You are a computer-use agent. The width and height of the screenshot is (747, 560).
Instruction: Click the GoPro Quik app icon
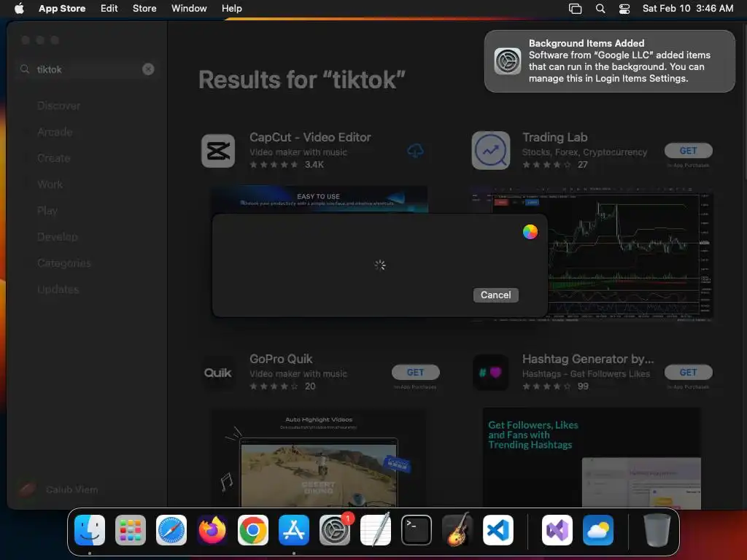(x=218, y=373)
